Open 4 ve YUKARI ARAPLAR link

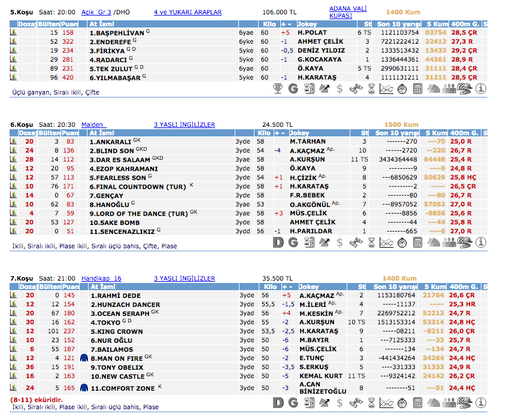pyautogui.click(x=187, y=12)
